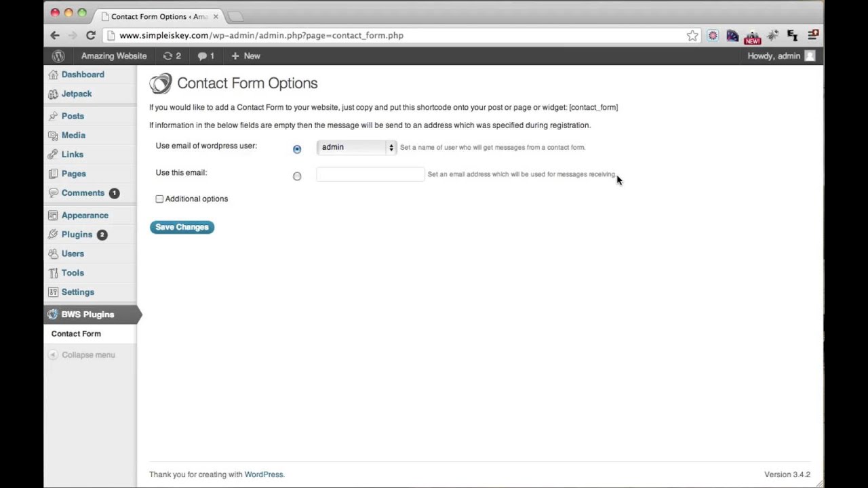
Task: Click the Version 3.4.2 footer text
Action: click(787, 474)
